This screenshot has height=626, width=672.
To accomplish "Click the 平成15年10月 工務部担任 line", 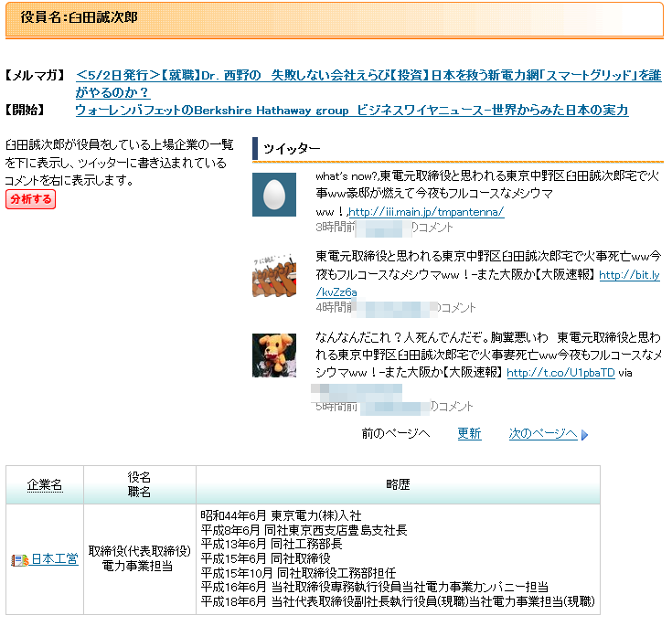I will [x=298, y=573].
